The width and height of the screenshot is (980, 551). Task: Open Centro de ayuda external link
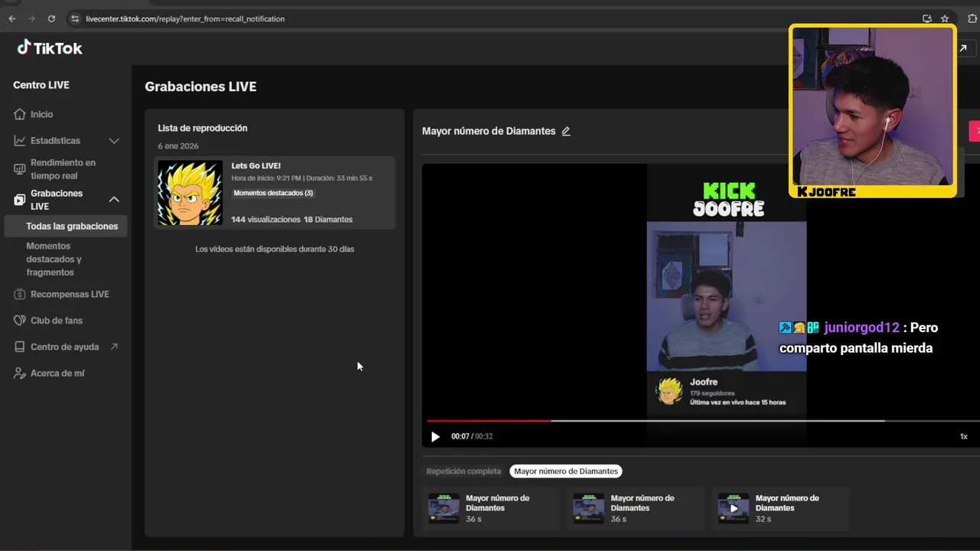(x=66, y=347)
